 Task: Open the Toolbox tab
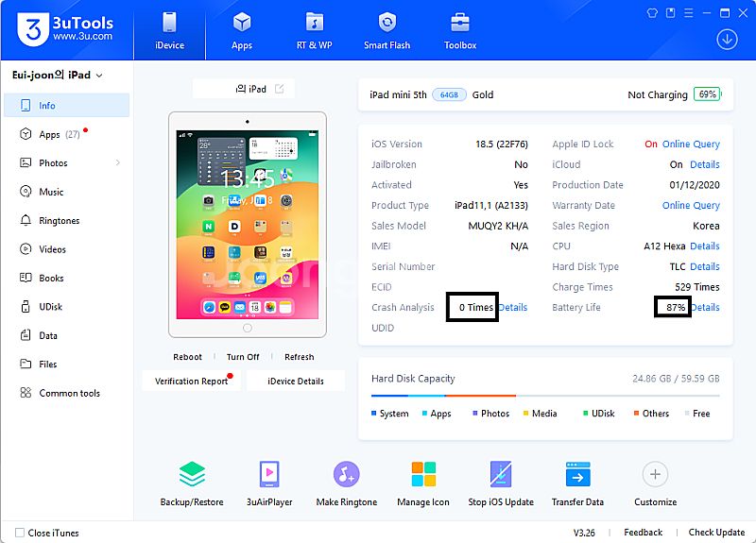click(x=460, y=31)
